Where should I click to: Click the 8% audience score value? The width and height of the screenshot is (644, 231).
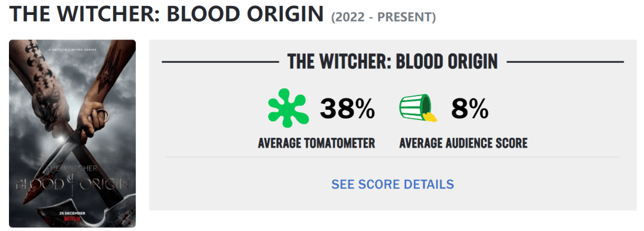pyautogui.click(x=470, y=109)
